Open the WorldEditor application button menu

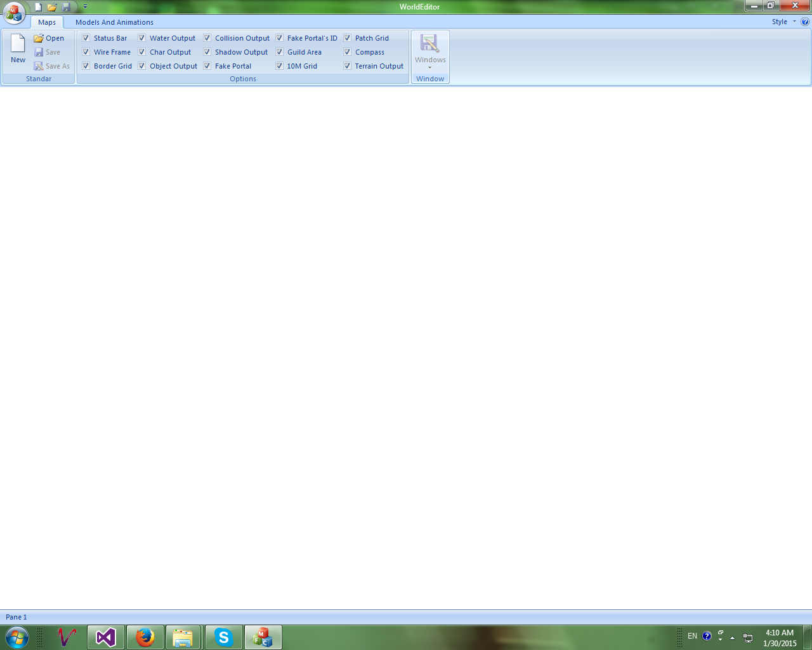[x=14, y=13]
